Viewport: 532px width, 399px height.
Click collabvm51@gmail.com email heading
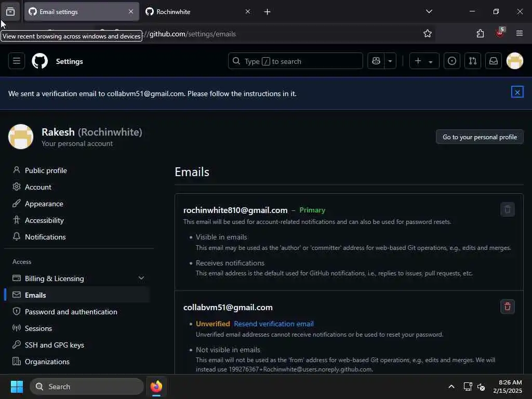click(x=228, y=308)
